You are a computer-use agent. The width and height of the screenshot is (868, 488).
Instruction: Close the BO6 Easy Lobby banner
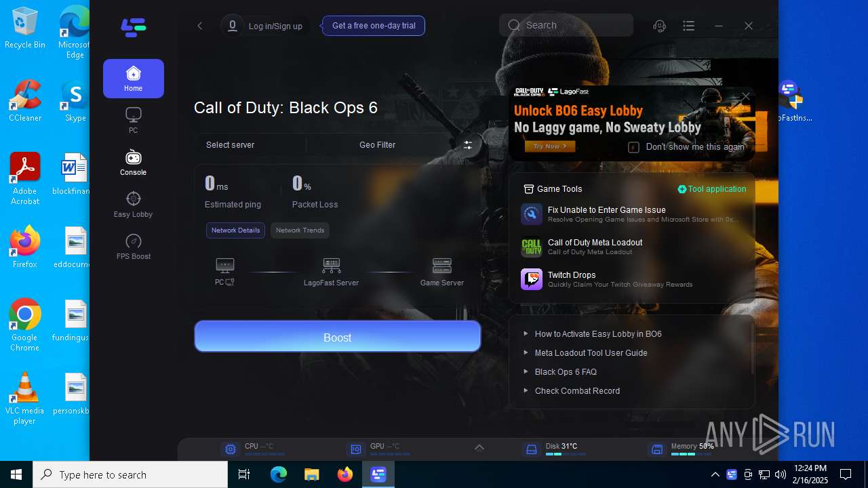746,96
